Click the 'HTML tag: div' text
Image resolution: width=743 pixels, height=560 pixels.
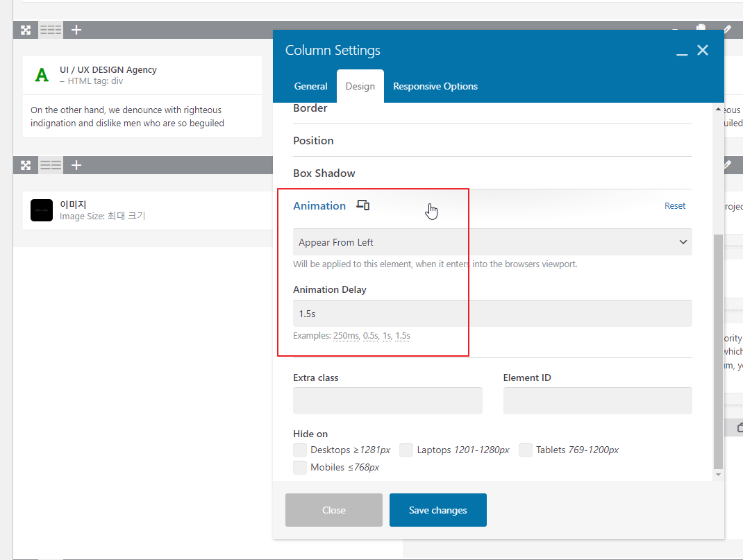pos(95,81)
